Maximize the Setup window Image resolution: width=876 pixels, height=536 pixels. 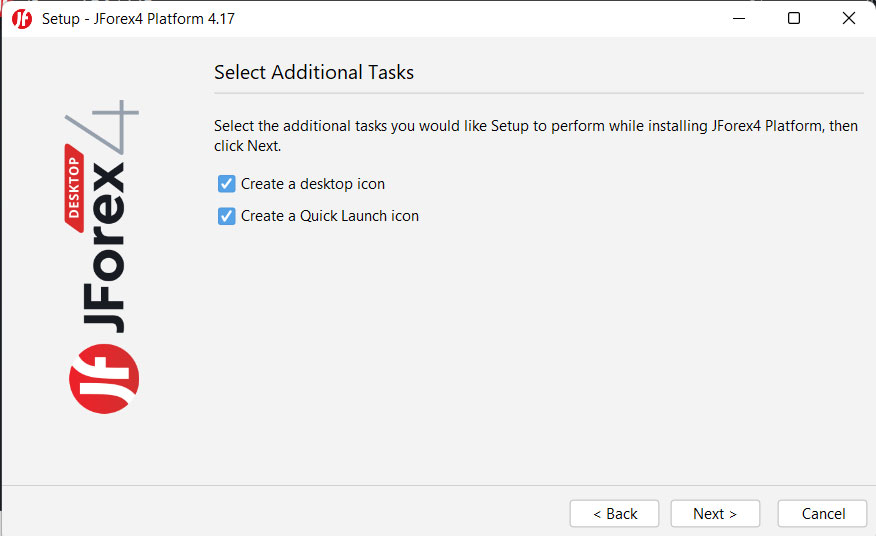(x=794, y=19)
